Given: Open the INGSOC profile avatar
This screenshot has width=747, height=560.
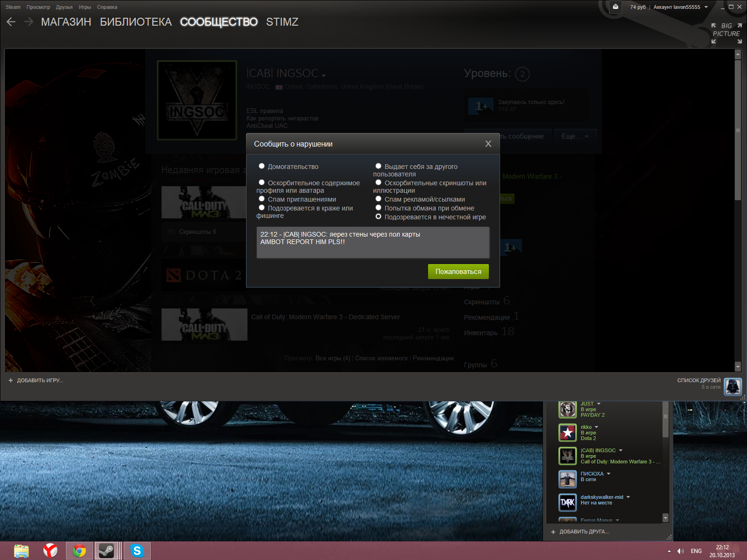Looking at the screenshot, I should click(197, 100).
